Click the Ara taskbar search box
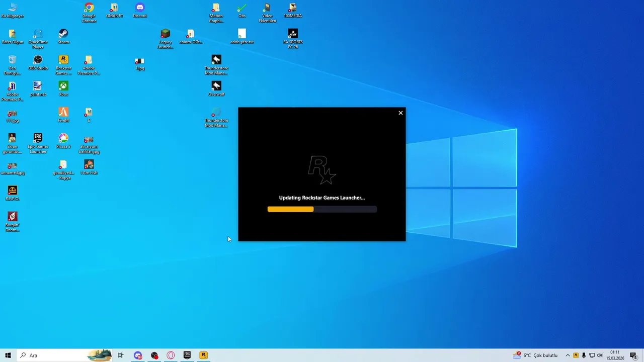Image resolution: width=644 pixels, height=362 pixels. 64,355
